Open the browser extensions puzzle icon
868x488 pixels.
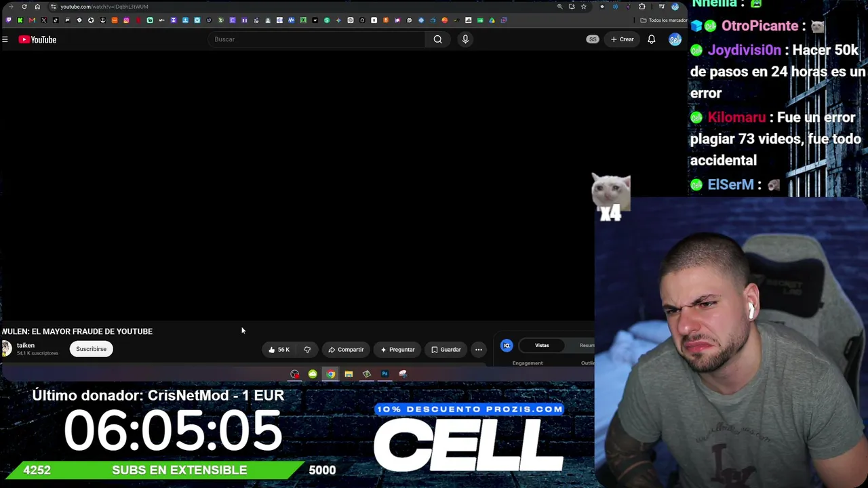click(642, 7)
